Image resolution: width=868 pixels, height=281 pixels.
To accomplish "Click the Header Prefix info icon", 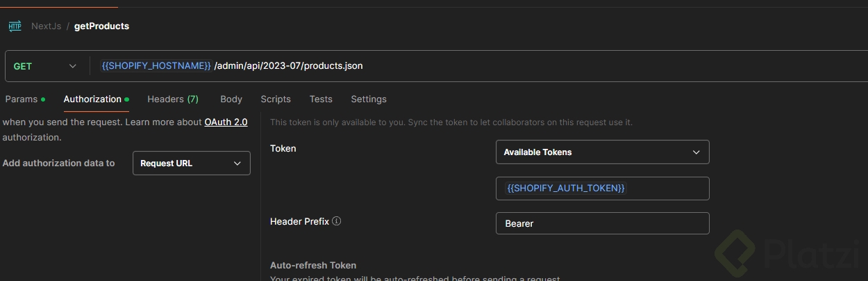I will (337, 221).
